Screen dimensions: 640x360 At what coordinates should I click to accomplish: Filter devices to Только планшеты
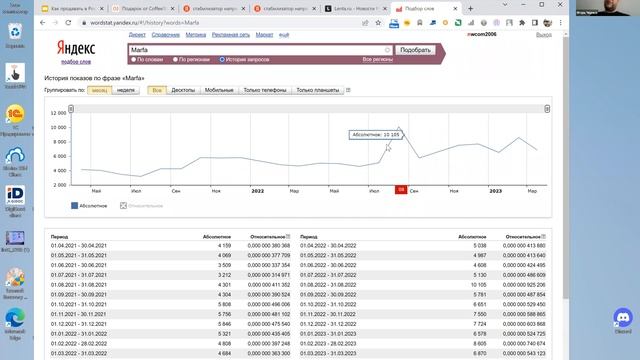click(x=318, y=90)
